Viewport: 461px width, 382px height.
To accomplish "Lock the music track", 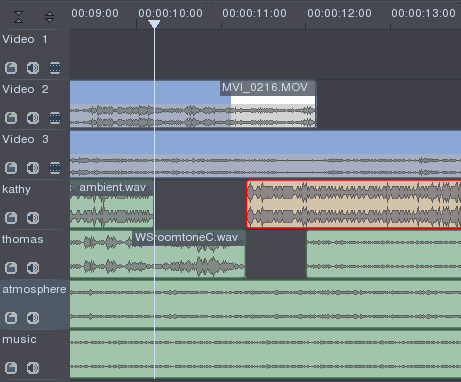I will pyautogui.click(x=11, y=368).
